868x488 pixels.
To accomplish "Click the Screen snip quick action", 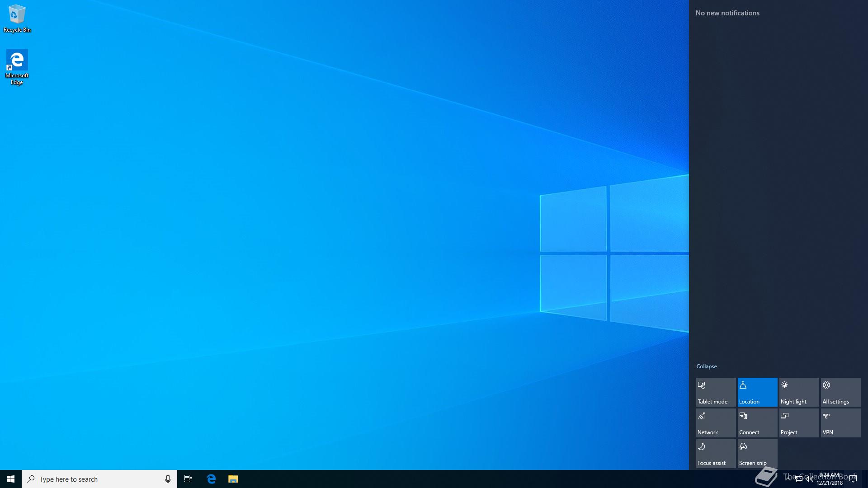I will [x=757, y=454].
